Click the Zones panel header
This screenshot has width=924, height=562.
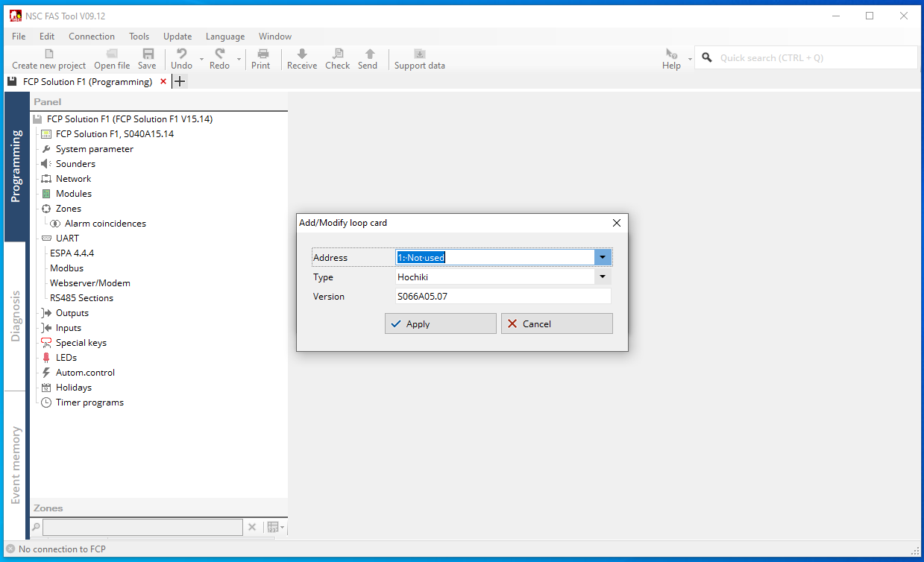[158, 508]
